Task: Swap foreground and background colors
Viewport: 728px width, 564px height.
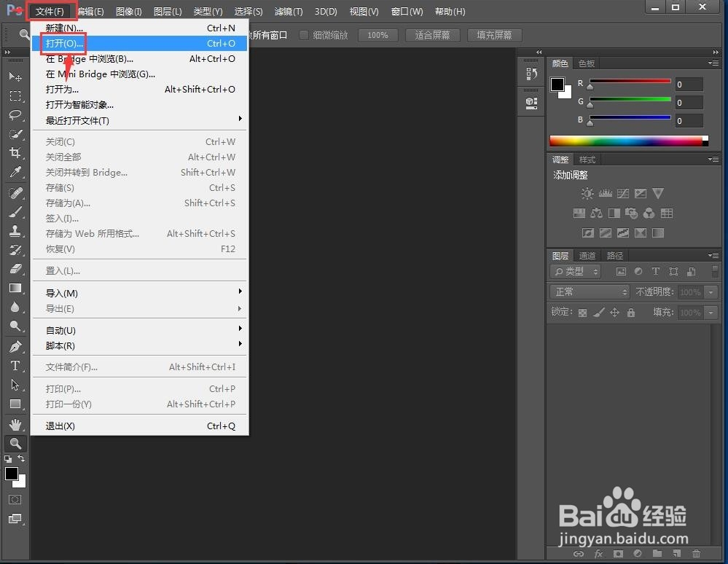Action: point(21,458)
